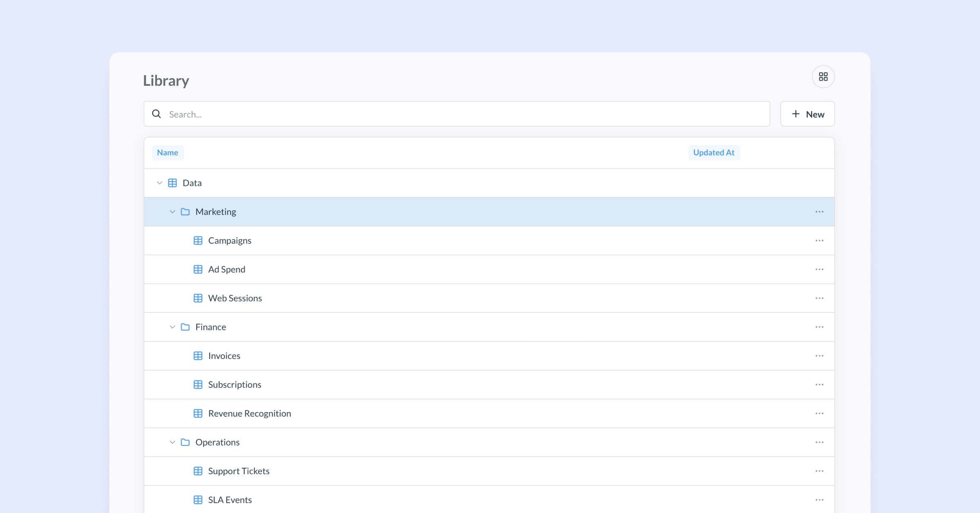Collapse the Data section chevron
This screenshot has width=980, height=513.
159,183
